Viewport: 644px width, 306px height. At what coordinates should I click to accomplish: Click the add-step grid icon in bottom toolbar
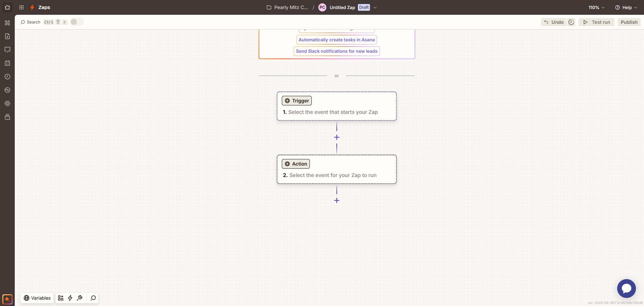click(x=60, y=298)
